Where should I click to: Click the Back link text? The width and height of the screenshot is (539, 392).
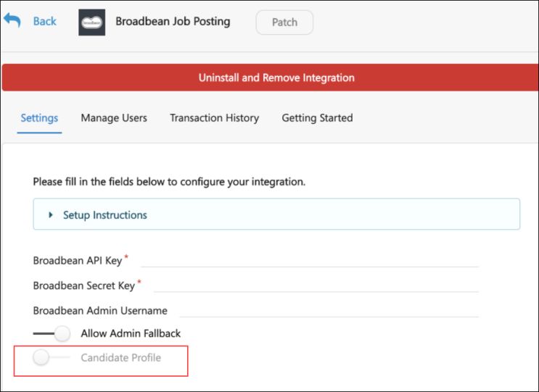coord(45,21)
